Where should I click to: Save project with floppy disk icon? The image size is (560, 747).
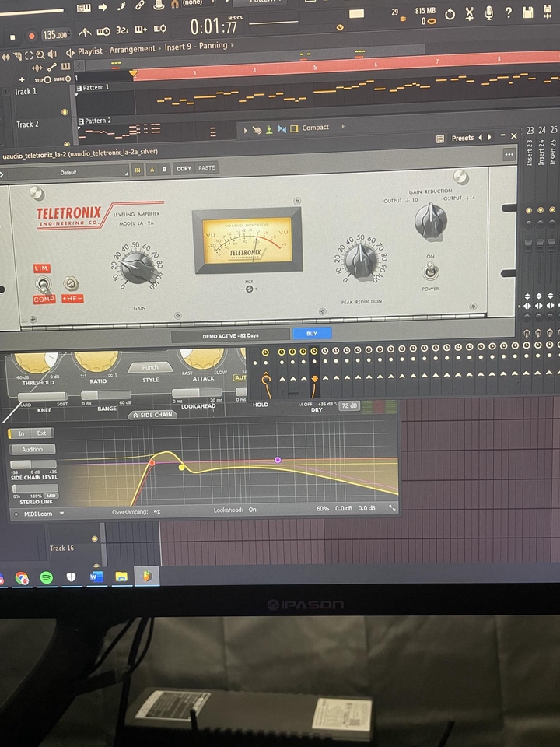(528, 12)
